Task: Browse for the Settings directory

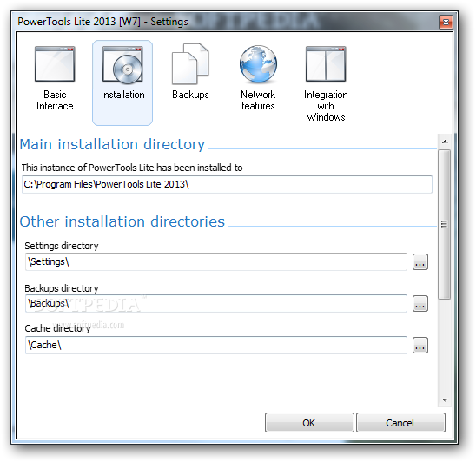Action: coord(420,262)
